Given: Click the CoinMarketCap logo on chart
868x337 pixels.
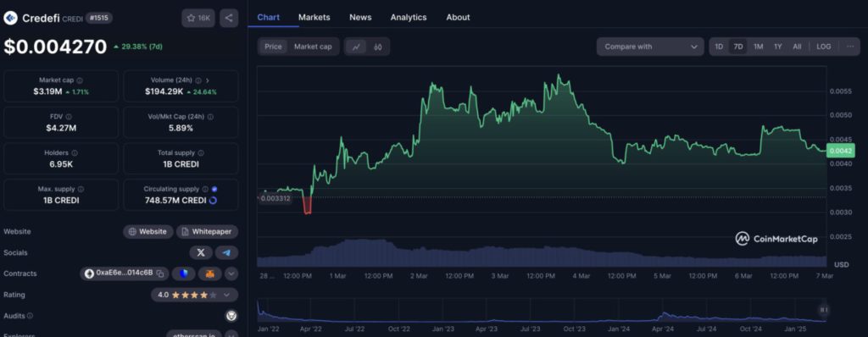Looking at the screenshot, I should 776,239.
